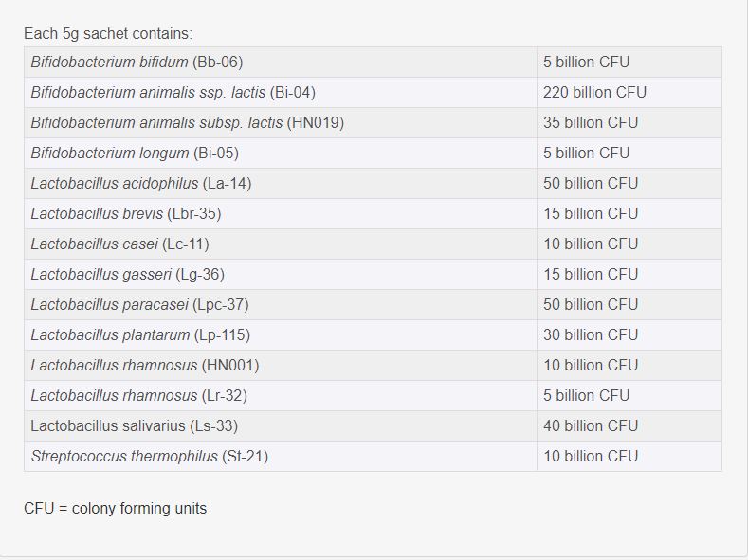Select Lactobacillus plantarum (Lp-115) row
The height and width of the screenshot is (560, 748).
click(140, 335)
